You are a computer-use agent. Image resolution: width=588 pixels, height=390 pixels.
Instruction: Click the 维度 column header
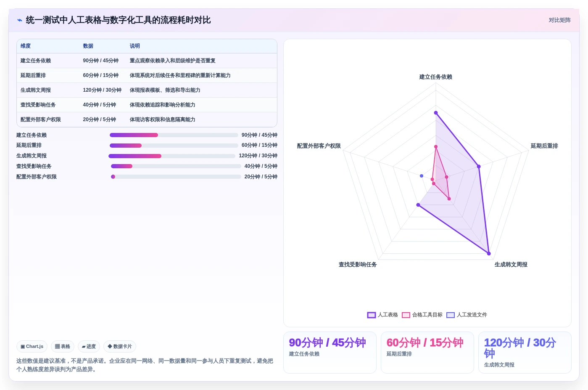click(26, 46)
